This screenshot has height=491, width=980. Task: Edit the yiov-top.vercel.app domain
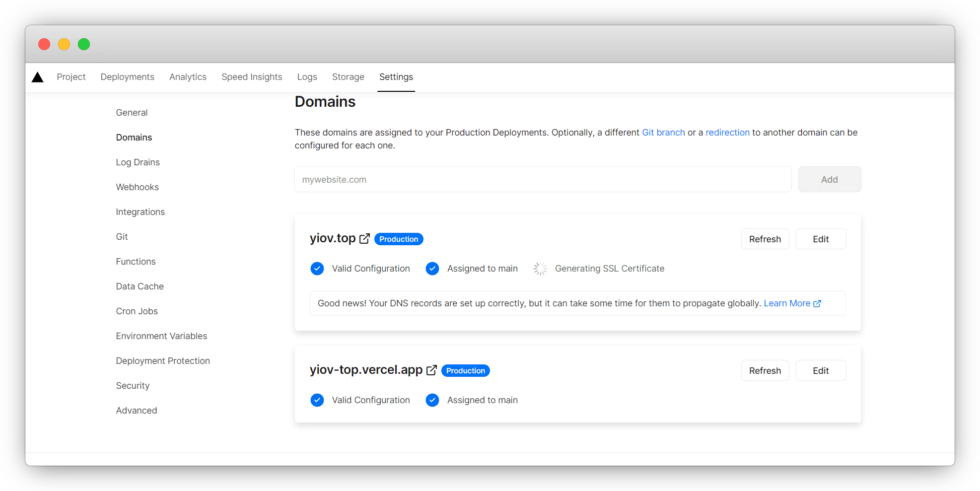coord(820,370)
